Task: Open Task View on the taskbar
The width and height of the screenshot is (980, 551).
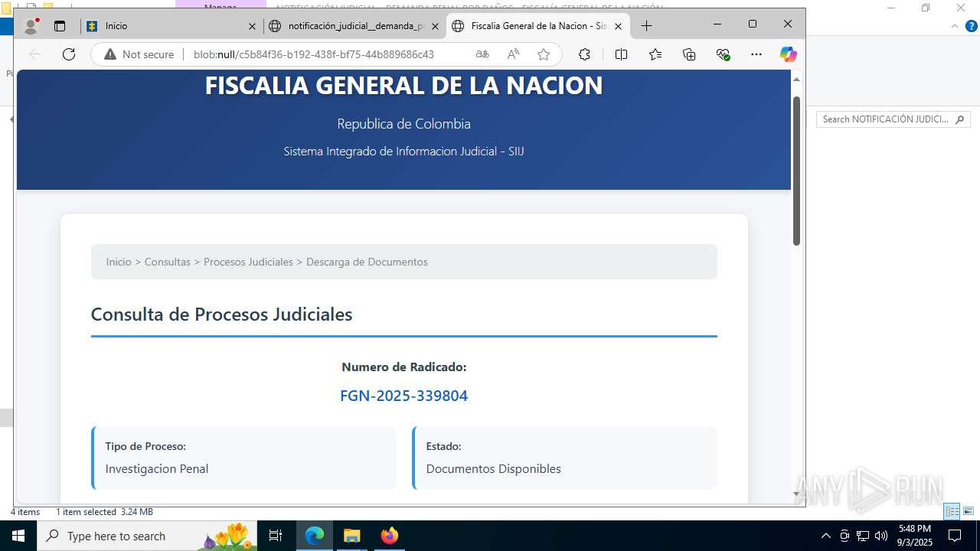Action: (276, 536)
